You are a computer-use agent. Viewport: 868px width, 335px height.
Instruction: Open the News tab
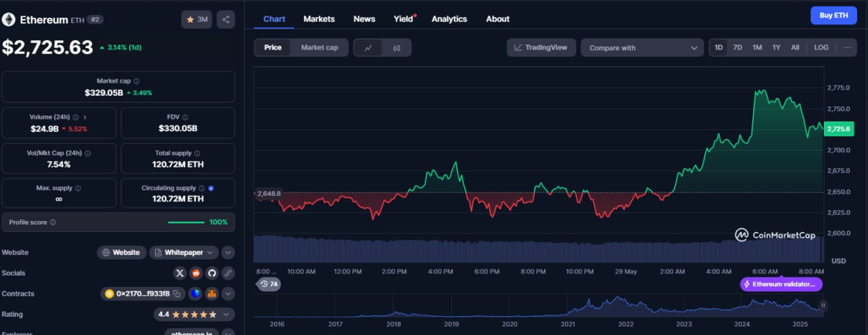point(364,19)
